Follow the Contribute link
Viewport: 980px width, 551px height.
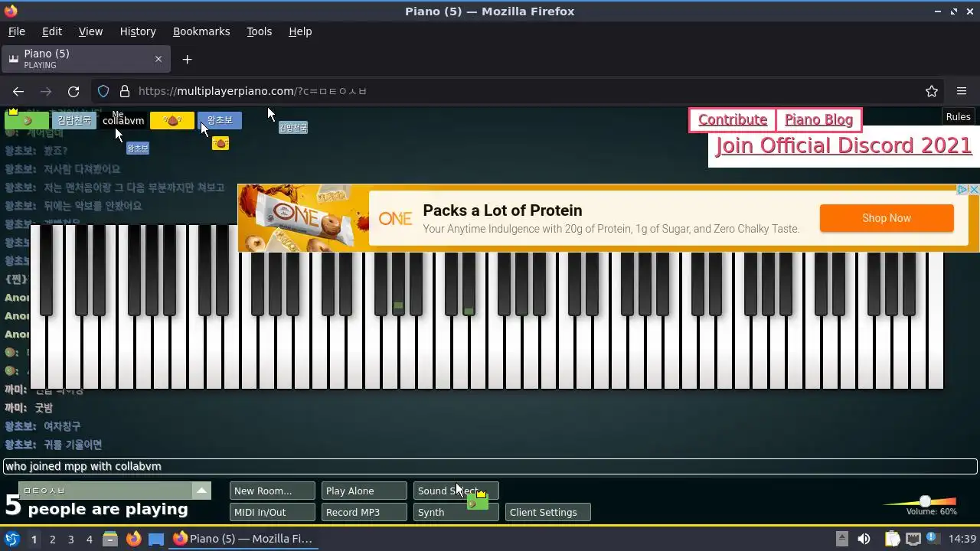pyautogui.click(x=733, y=120)
